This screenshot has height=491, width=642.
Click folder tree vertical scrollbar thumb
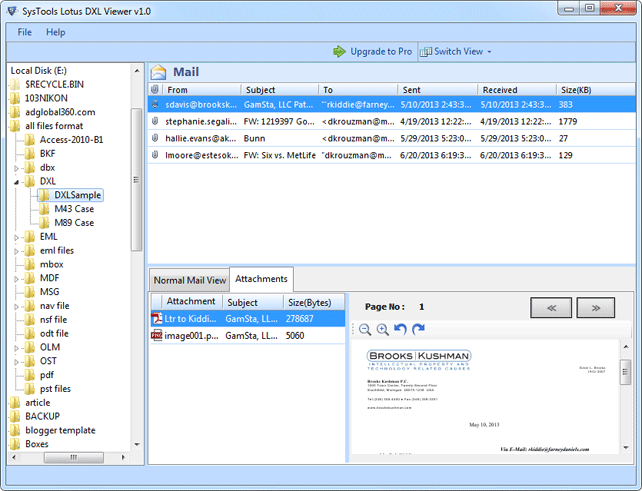[x=136, y=179]
